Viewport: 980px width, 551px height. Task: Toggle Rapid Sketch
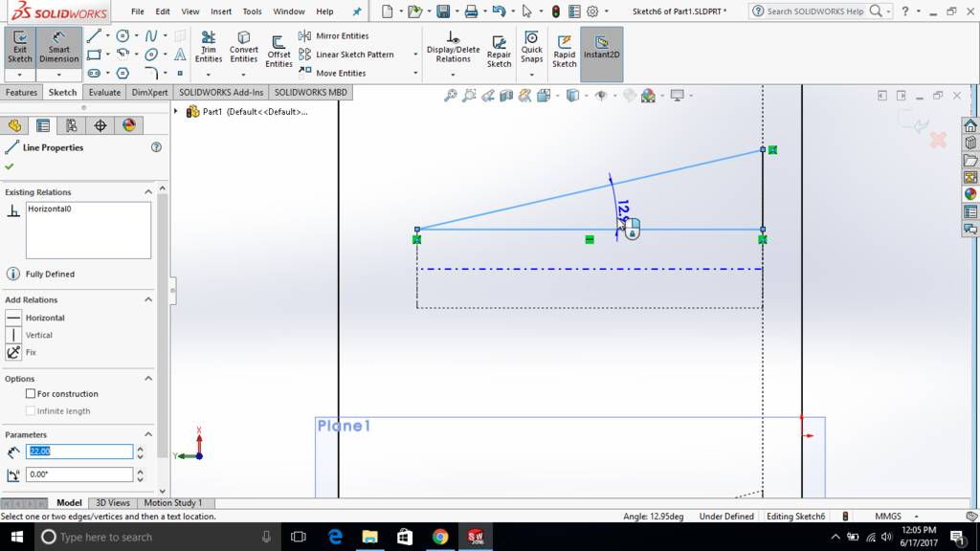pyautogui.click(x=565, y=50)
